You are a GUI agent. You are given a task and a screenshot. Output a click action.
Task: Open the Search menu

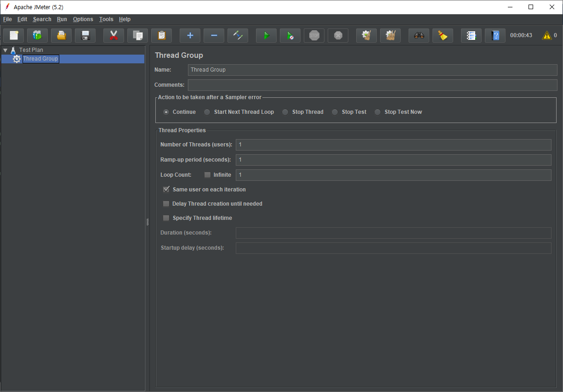pos(42,19)
